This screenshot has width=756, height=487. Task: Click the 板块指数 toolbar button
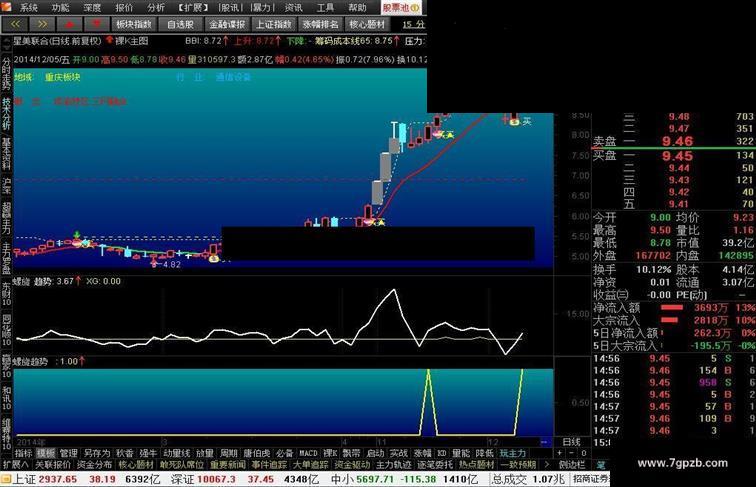[x=134, y=24]
